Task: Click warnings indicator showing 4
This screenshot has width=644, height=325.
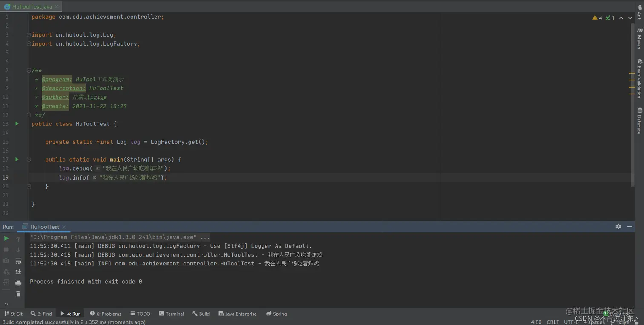Action: (597, 18)
